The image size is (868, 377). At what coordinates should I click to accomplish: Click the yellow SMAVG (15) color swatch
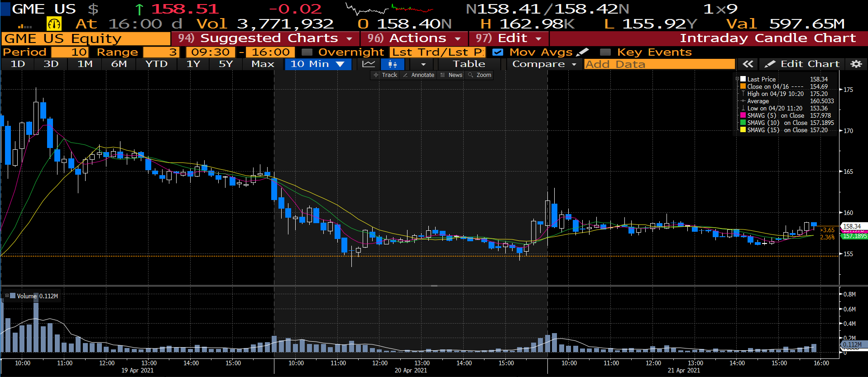[743, 130]
